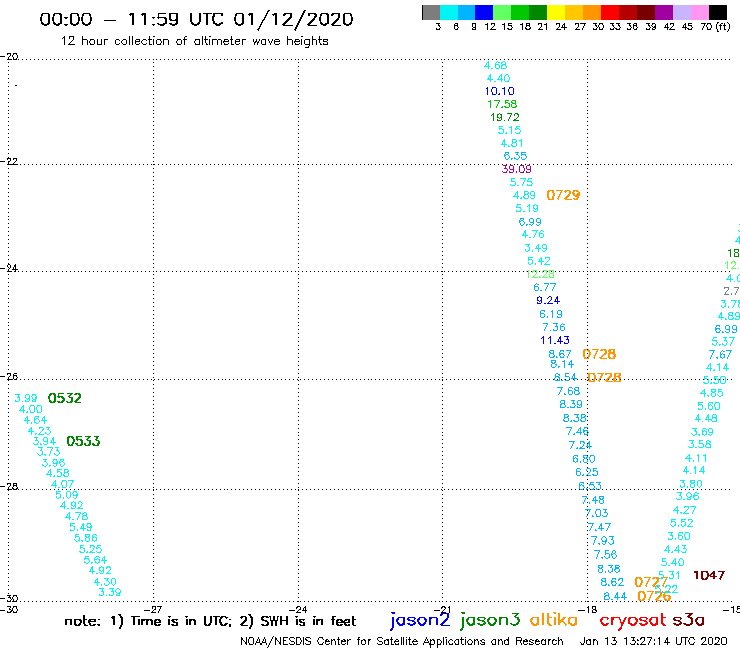Click the 8.39 wave height value
Viewport: 740px width, 650px height.
[x=571, y=404]
